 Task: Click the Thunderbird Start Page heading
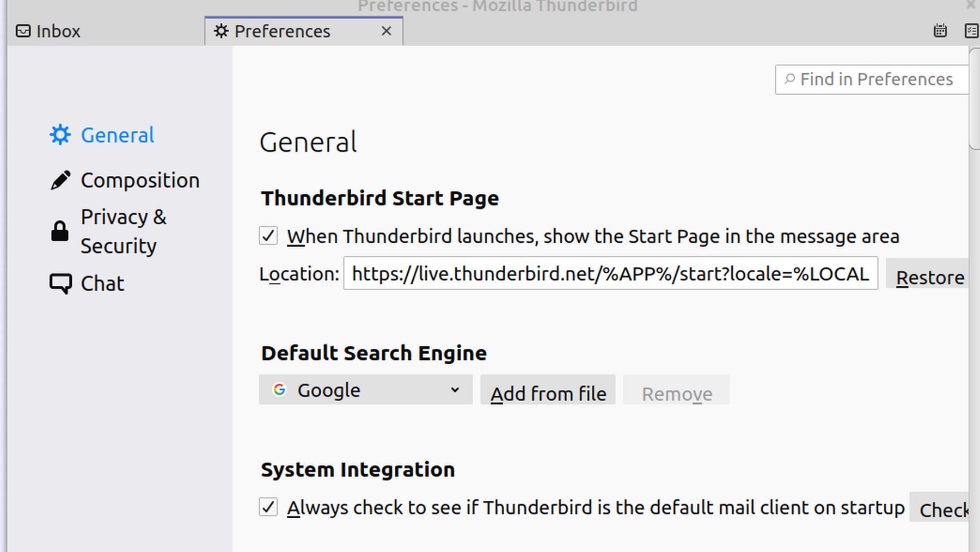[379, 198]
